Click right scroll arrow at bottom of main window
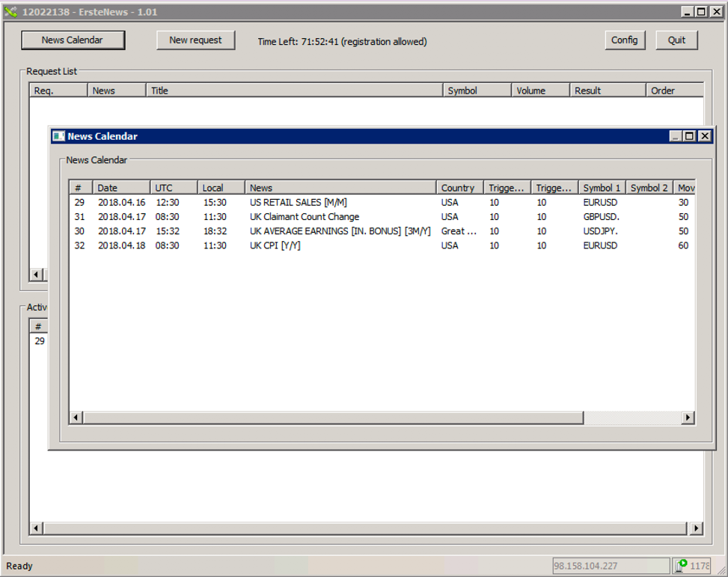This screenshot has height=577, width=728. [x=696, y=528]
